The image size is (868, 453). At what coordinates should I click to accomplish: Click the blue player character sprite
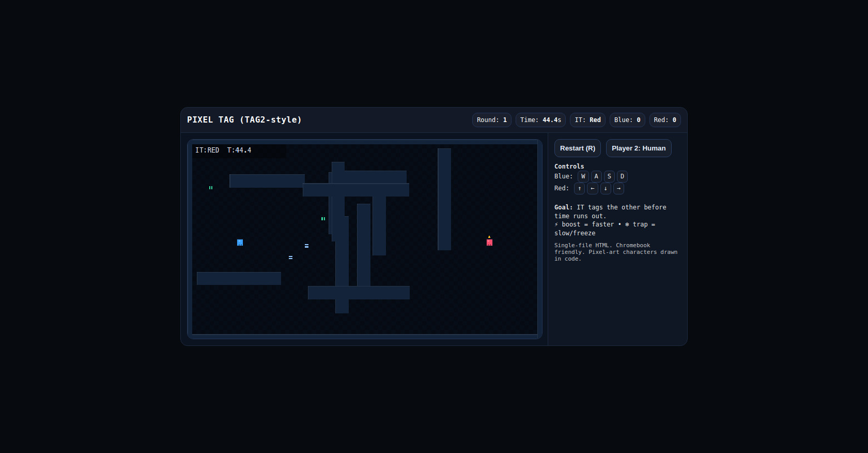tap(240, 243)
